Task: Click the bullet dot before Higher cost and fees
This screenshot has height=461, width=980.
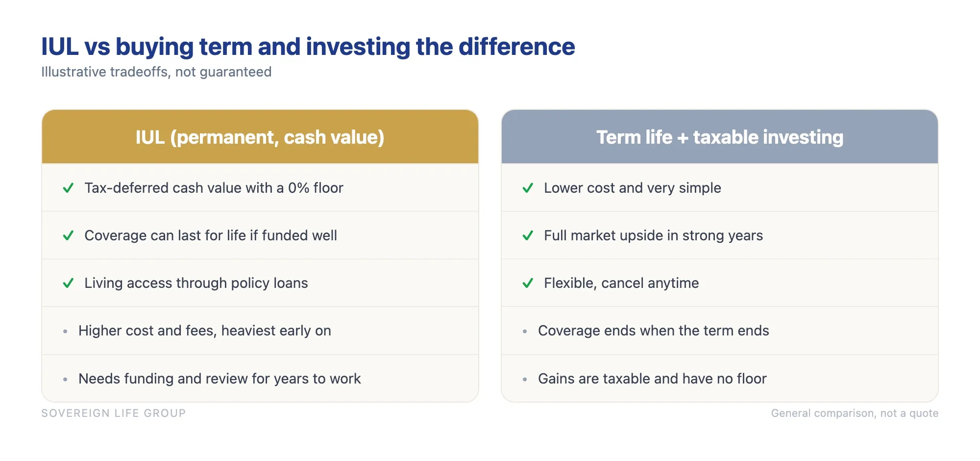Action: 65,332
